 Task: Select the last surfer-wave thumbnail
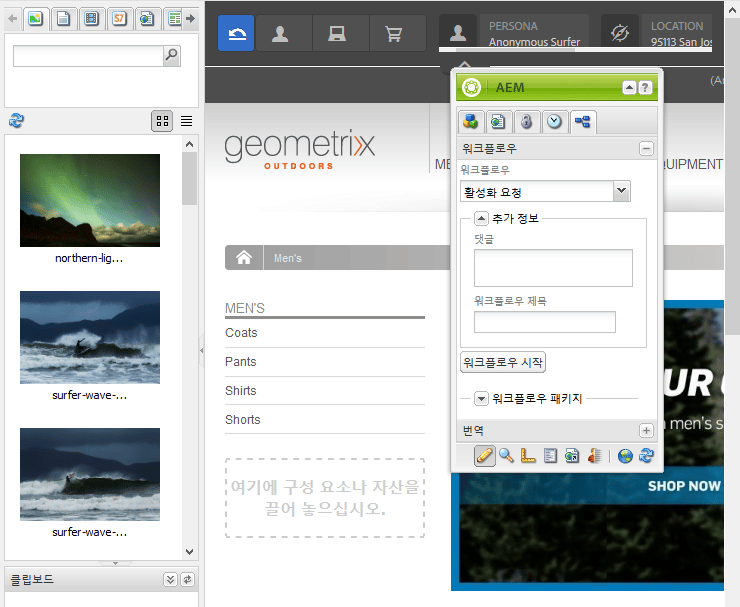tap(90, 474)
